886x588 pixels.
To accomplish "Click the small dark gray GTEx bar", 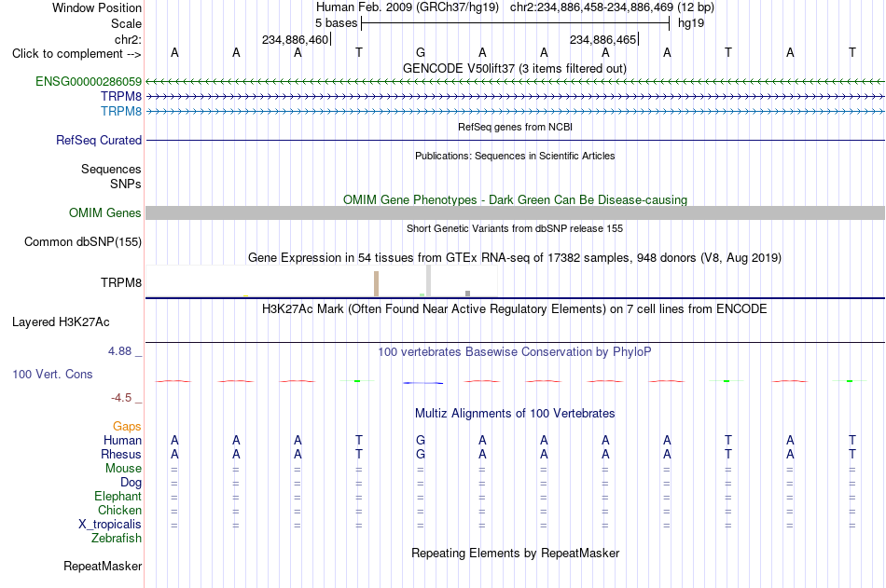I will click(468, 294).
